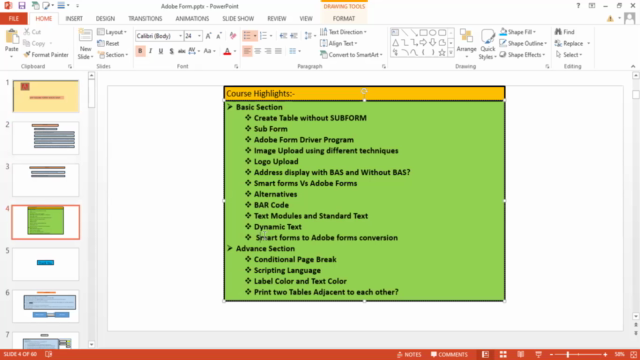
Task: Switch to the DESIGN tab
Action: [x=105, y=18]
